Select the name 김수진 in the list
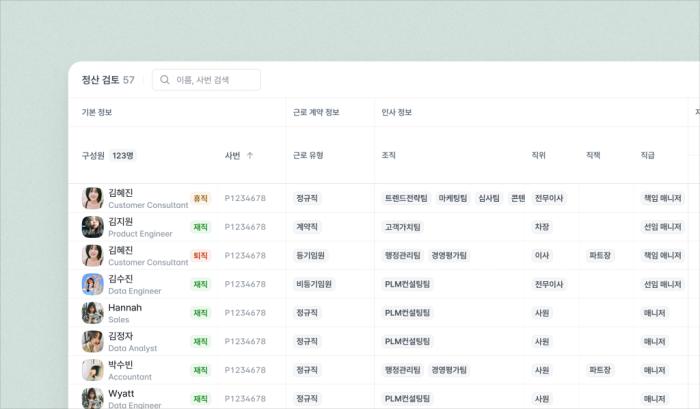Viewport: 700px width, 409px height. pos(121,279)
